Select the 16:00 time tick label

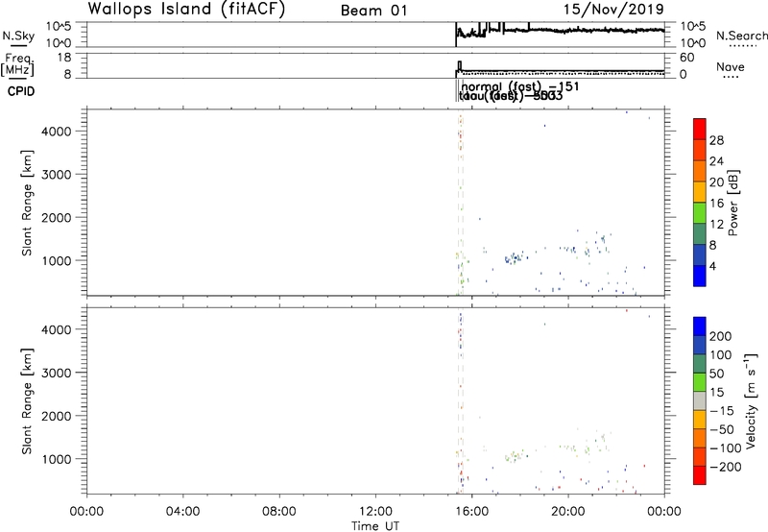pos(471,512)
